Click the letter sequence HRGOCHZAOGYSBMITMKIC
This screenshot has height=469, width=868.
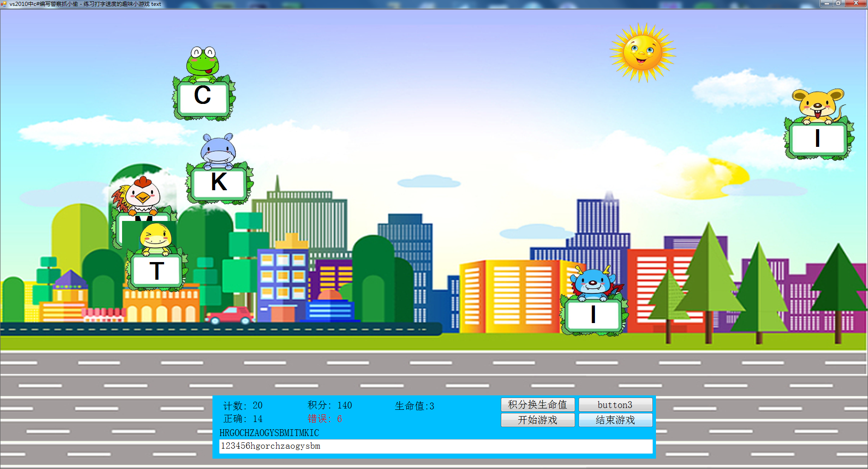point(269,433)
